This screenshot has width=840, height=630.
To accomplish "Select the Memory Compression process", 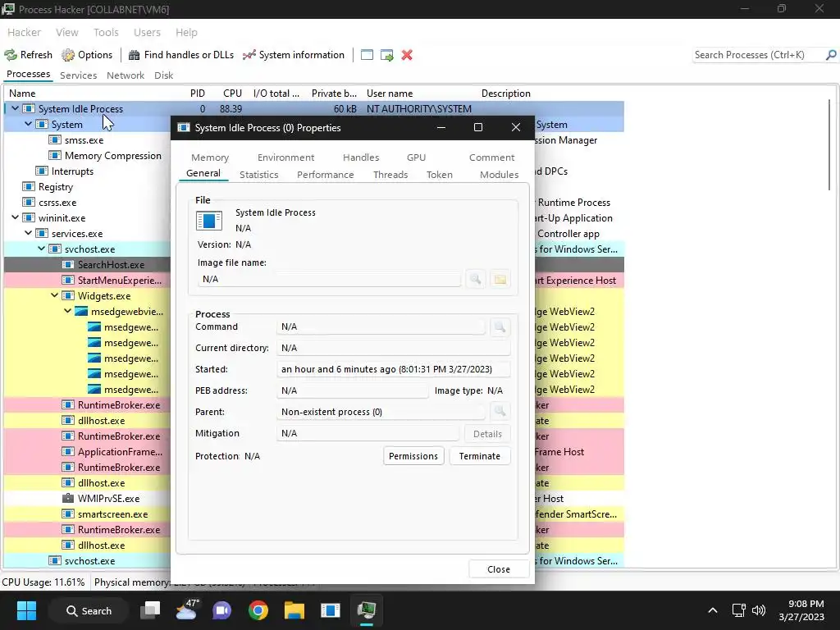I will tap(113, 155).
